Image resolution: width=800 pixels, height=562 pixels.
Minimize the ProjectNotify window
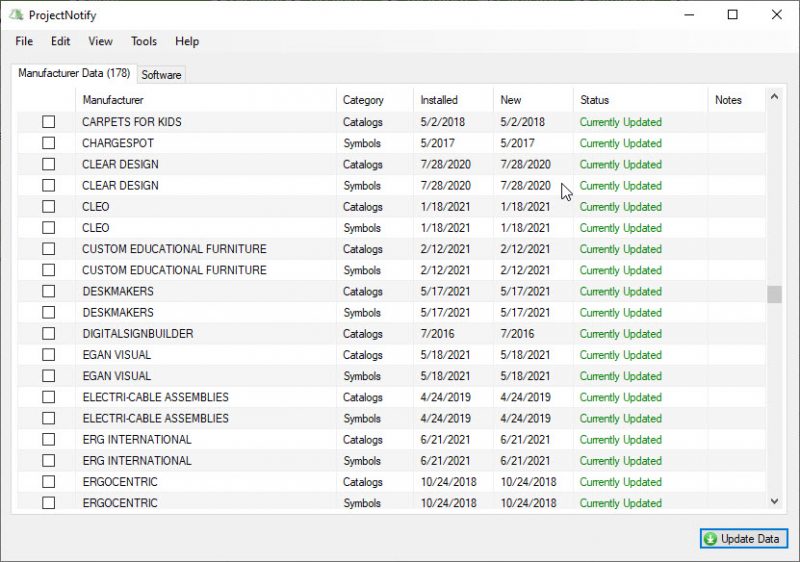(x=688, y=15)
